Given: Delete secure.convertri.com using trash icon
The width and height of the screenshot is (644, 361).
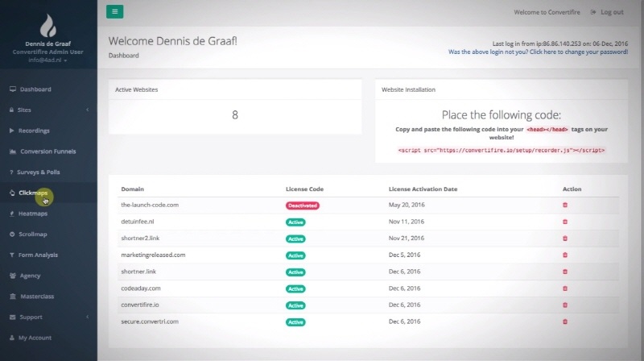Looking at the screenshot, I should click(565, 322).
